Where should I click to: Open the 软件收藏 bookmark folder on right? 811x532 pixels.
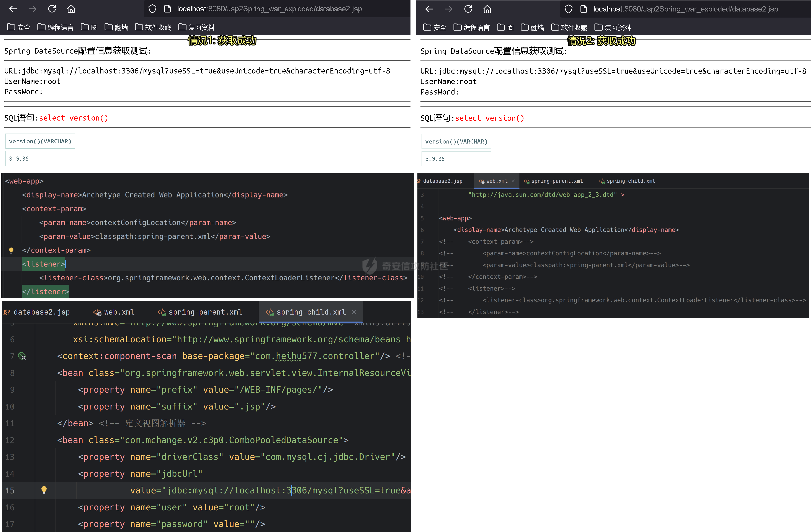pos(569,28)
